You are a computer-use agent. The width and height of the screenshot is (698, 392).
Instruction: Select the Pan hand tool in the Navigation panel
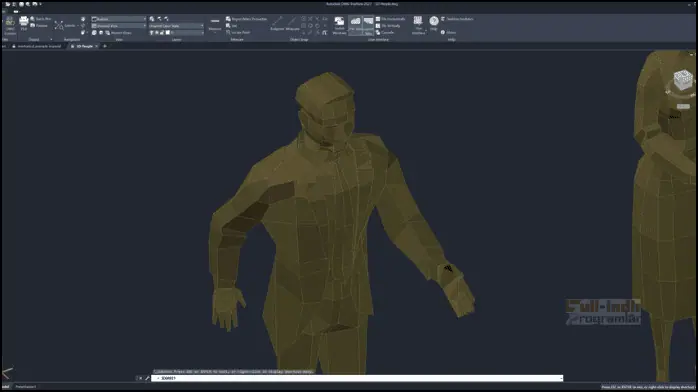pos(83,19)
